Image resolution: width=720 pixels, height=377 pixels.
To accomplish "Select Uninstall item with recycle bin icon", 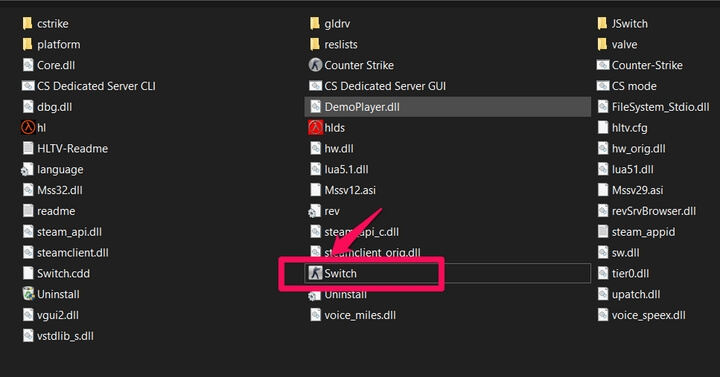I will coord(51,294).
